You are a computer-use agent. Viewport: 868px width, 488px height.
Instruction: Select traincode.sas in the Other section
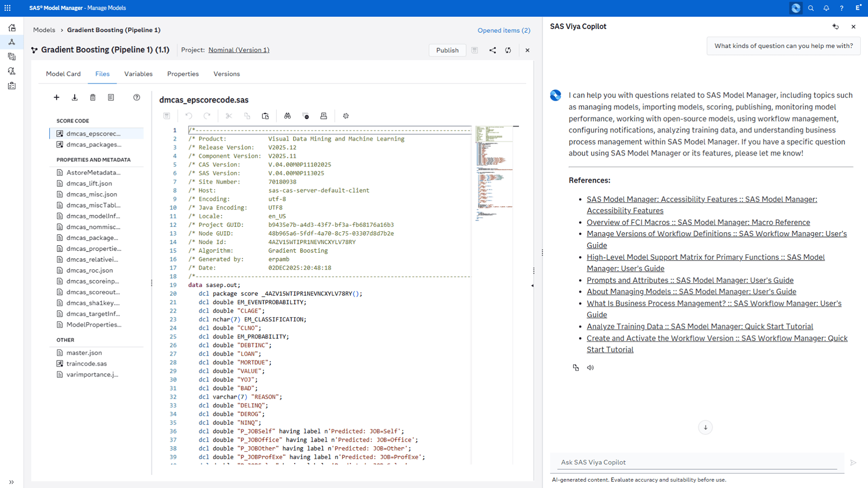click(x=86, y=363)
